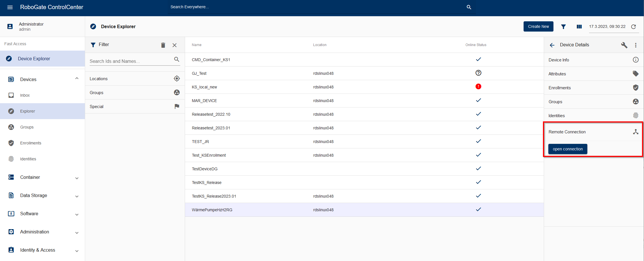Click the magnifier beside Search Ids and Names
This screenshot has width=644, height=261.
point(177,59)
